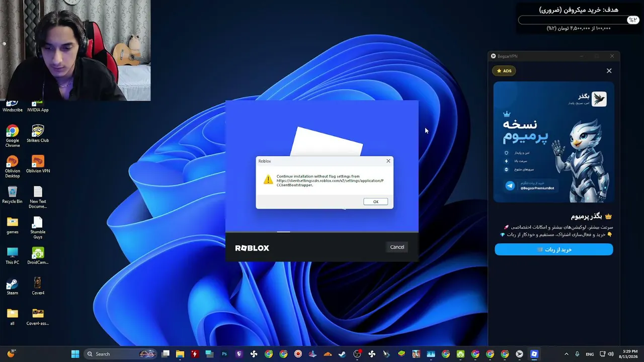Click the BegzarVPN bird logo
644x362 pixels.
click(x=599, y=99)
